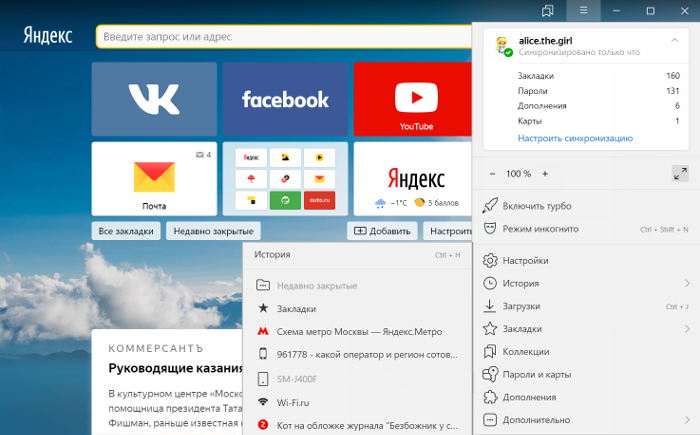
Task: Open the YouTube tile
Action: (x=412, y=99)
